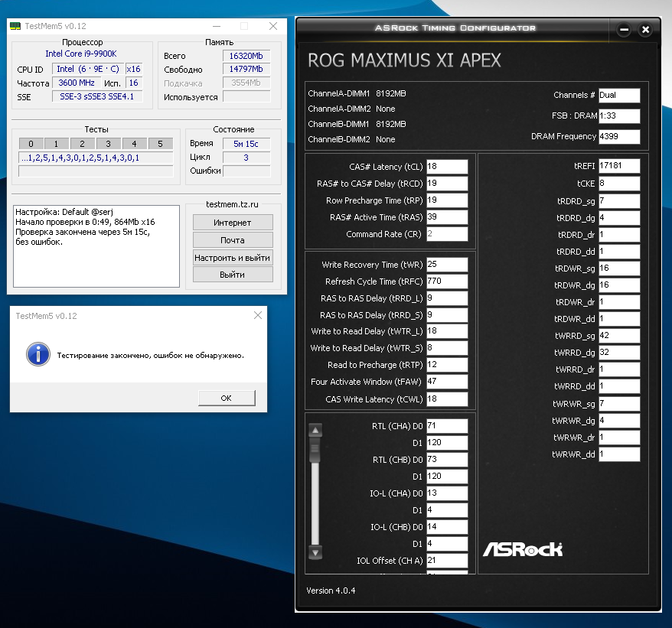Click the Цикл value 3
This screenshot has height=628, width=672.
point(246,158)
